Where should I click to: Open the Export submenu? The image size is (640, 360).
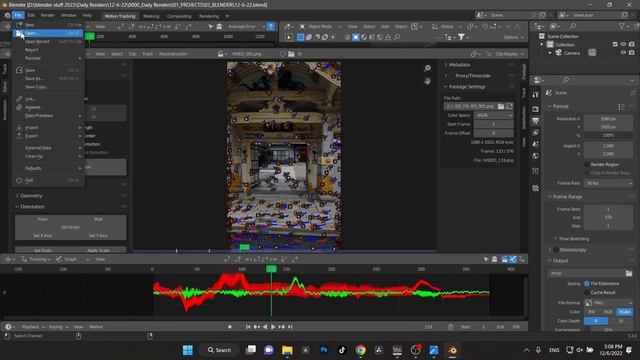point(48,136)
